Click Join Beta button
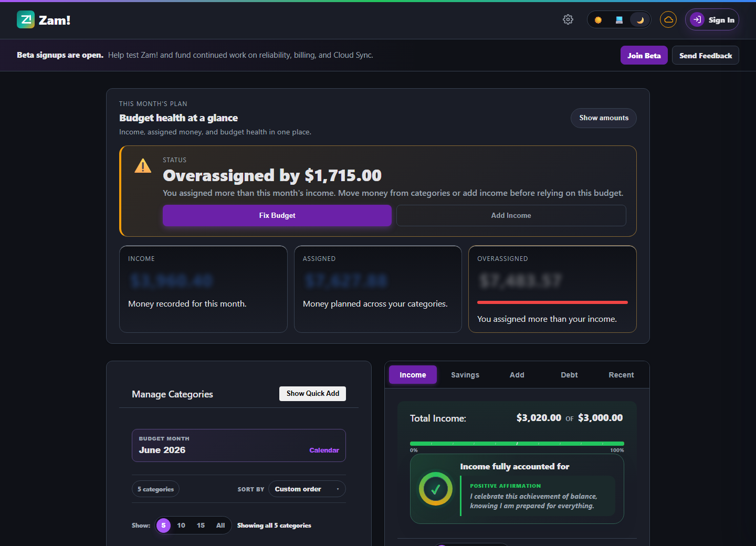 [x=644, y=55]
